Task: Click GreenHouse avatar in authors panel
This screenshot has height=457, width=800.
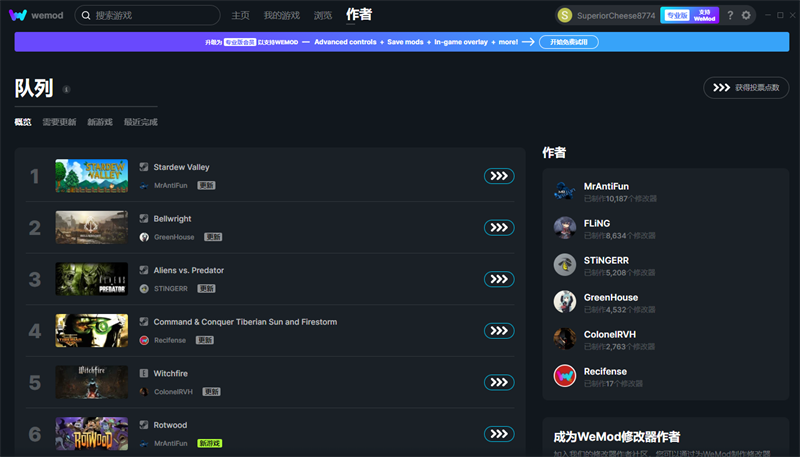Action: pyautogui.click(x=565, y=302)
